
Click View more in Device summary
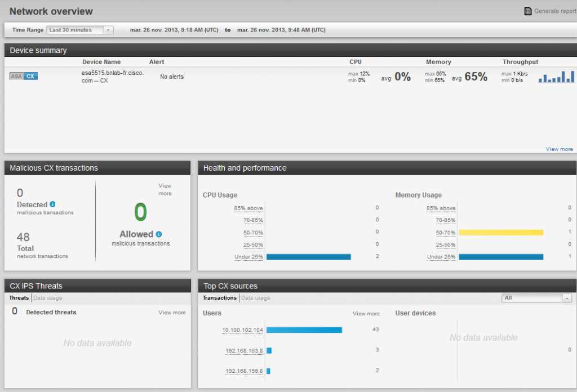(559, 149)
